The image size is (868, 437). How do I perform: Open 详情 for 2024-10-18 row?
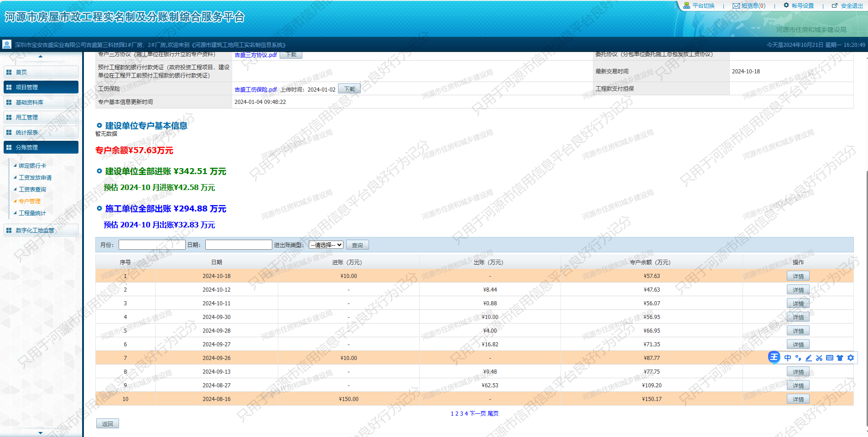(x=798, y=276)
